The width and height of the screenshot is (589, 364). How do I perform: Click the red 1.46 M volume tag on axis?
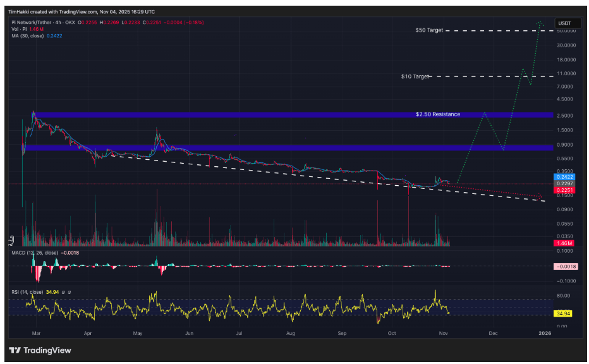tap(564, 243)
